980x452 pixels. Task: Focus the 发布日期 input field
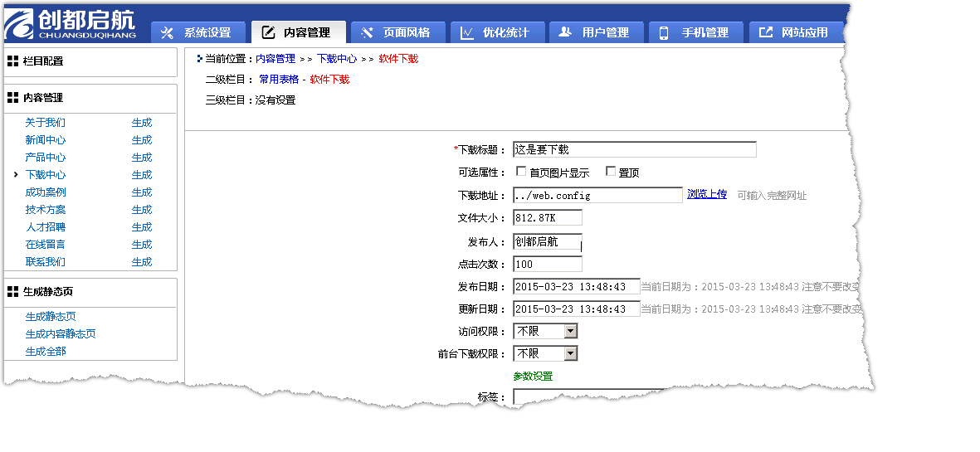click(576, 287)
